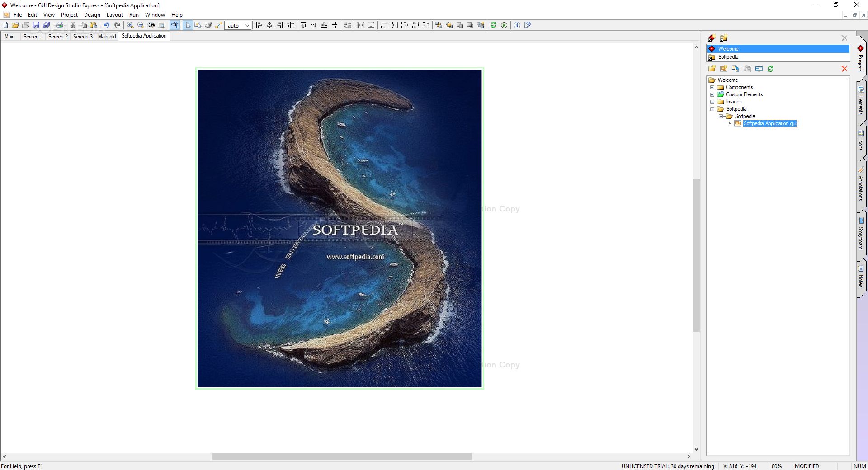The height and width of the screenshot is (470, 868).
Task: Click the Align Left edges icon
Action: 259,25
